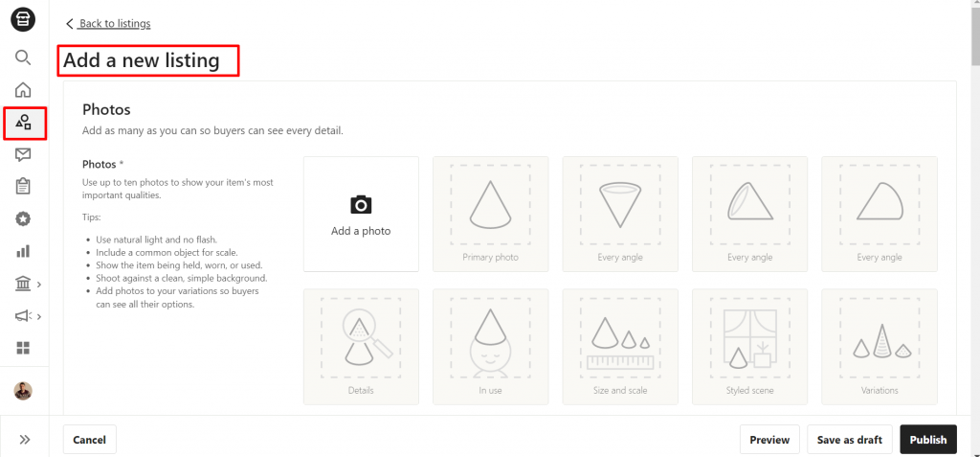Select the Styled scene placeholder
Viewport: 980px width, 457px height.
pyautogui.click(x=750, y=347)
